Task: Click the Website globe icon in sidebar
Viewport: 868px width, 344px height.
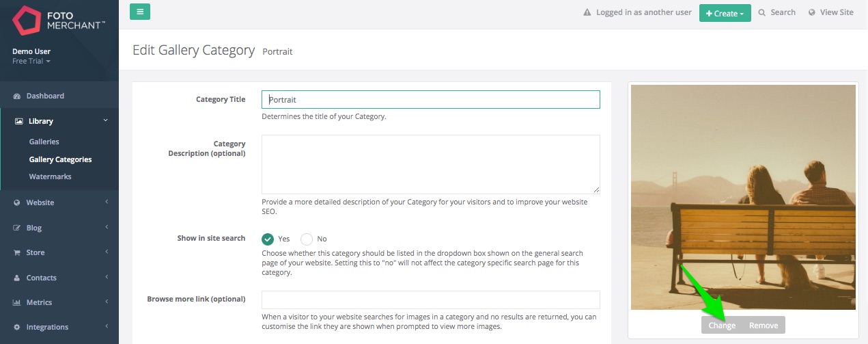Action: [17, 203]
